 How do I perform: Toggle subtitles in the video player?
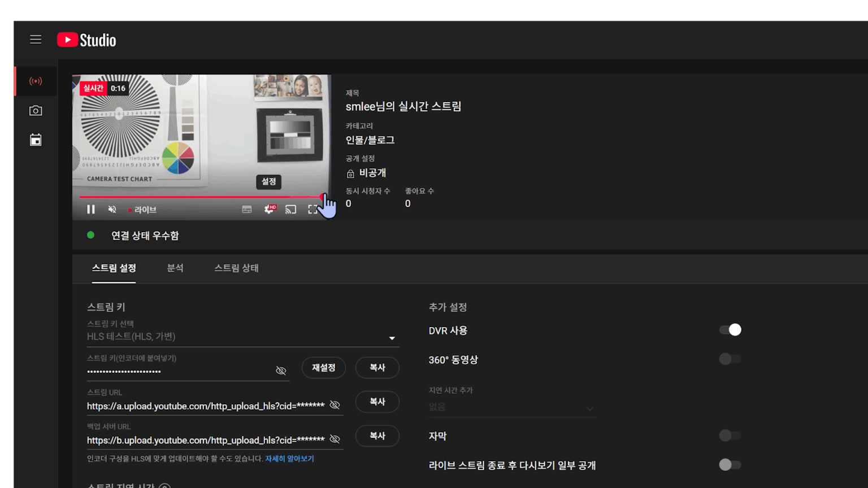(x=246, y=209)
